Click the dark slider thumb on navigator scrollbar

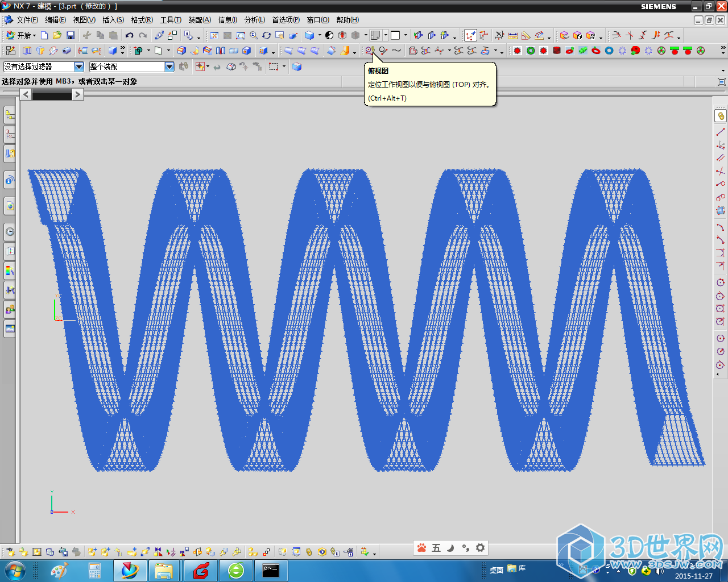52,94
